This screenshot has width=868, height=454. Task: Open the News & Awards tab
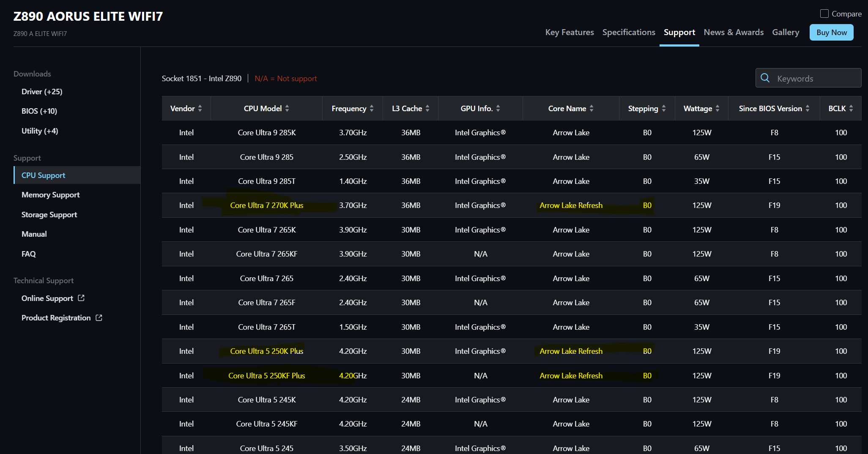click(x=734, y=32)
